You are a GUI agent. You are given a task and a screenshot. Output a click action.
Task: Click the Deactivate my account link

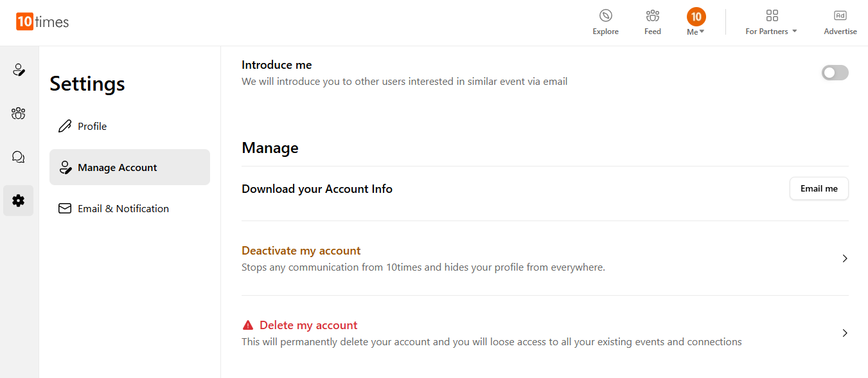point(301,251)
